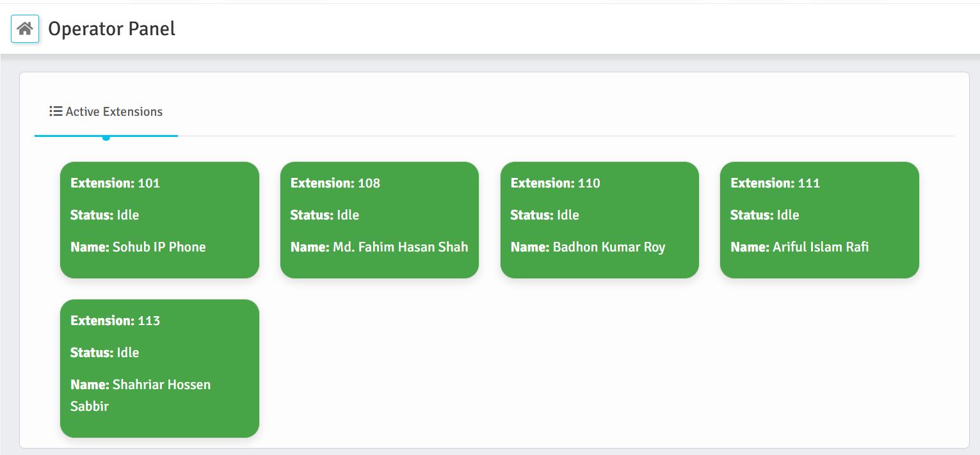
Task: Click the name Ariful Islam Rafi
Action: point(820,247)
